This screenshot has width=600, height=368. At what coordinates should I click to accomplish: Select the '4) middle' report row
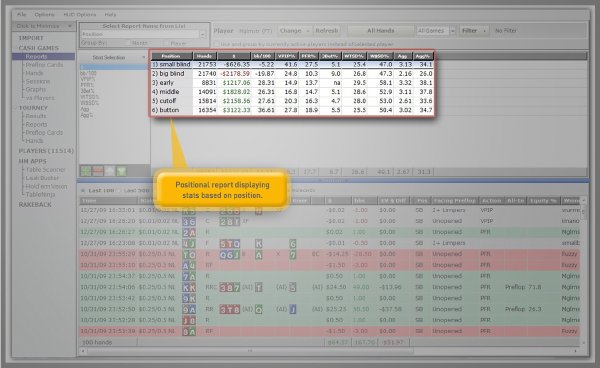click(292, 92)
